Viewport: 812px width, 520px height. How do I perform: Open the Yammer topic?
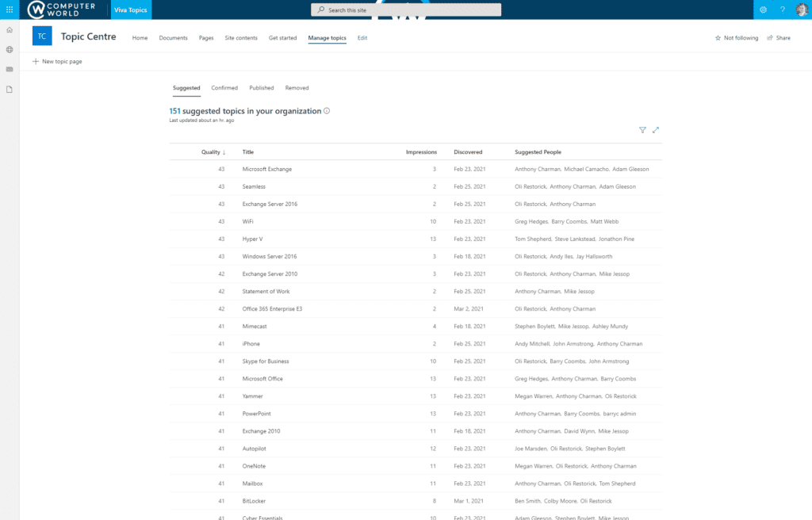tap(252, 396)
